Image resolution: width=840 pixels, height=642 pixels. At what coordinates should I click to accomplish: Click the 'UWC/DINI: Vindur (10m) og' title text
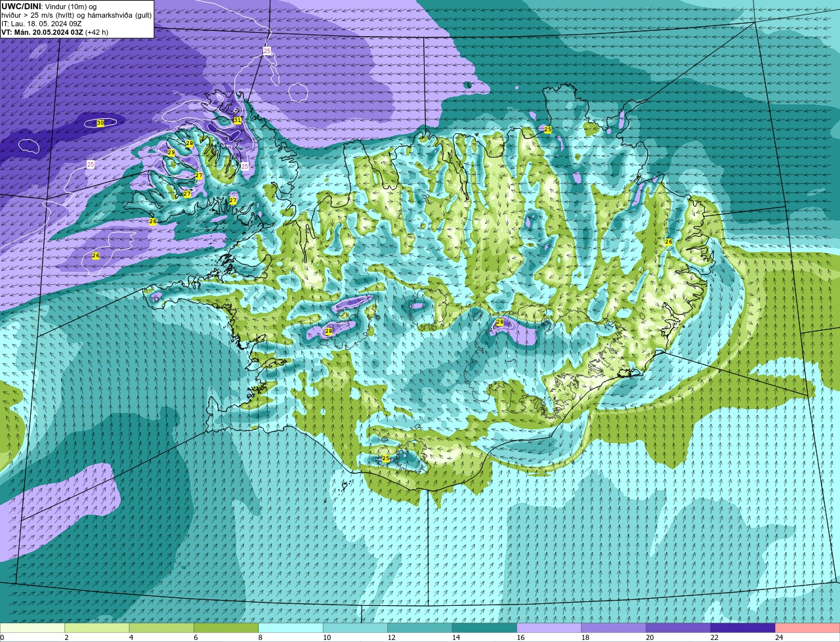click(x=49, y=6)
